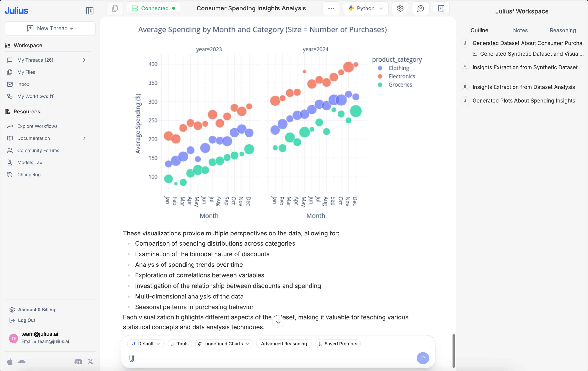588x371 pixels.
Task: Click the paperclip attach file icon
Action: coord(132,358)
